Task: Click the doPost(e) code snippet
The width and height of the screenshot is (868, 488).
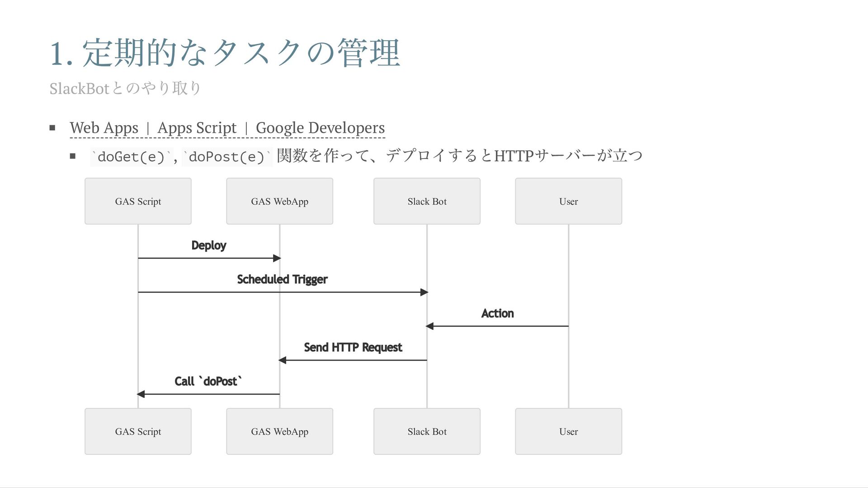Action: (x=226, y=157)
